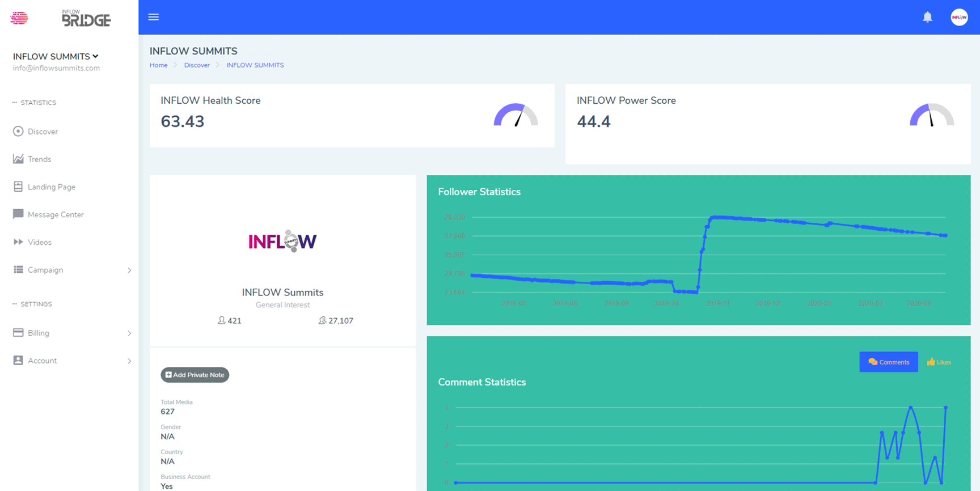980x491 pixels.
Task: Click the Videos fast-forward icon
Action: (18, 242)
